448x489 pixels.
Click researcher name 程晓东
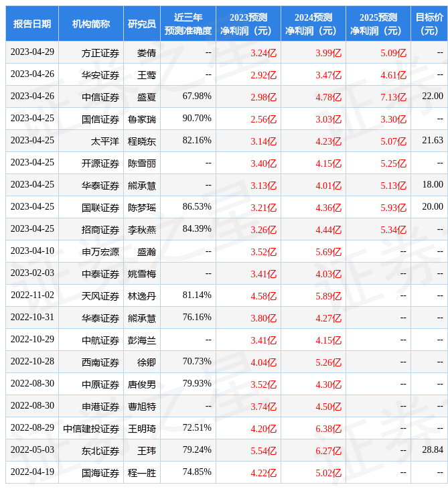(142, 141)
